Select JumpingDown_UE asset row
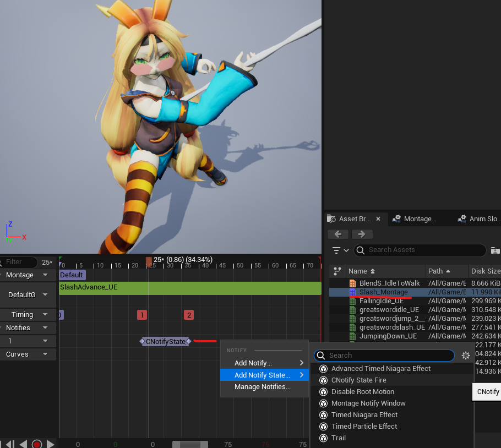This screenshot has height=448, width=501. [x=415, y=336]
